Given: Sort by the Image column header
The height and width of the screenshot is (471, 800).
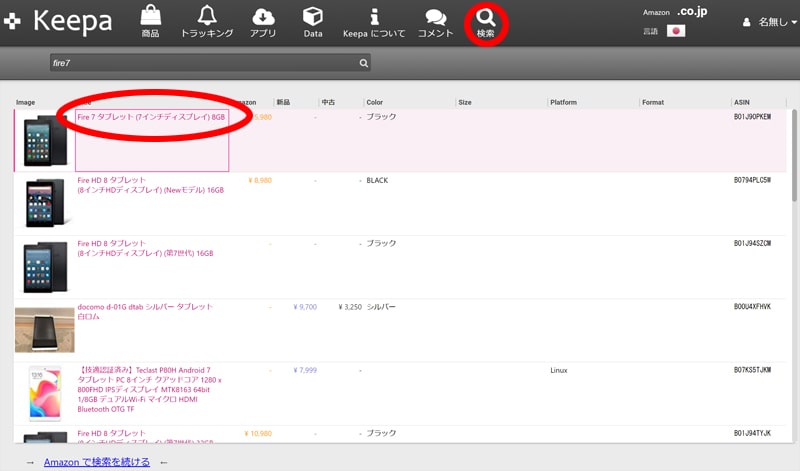Looking at the screenshot, I should click(x=26, y=102).
